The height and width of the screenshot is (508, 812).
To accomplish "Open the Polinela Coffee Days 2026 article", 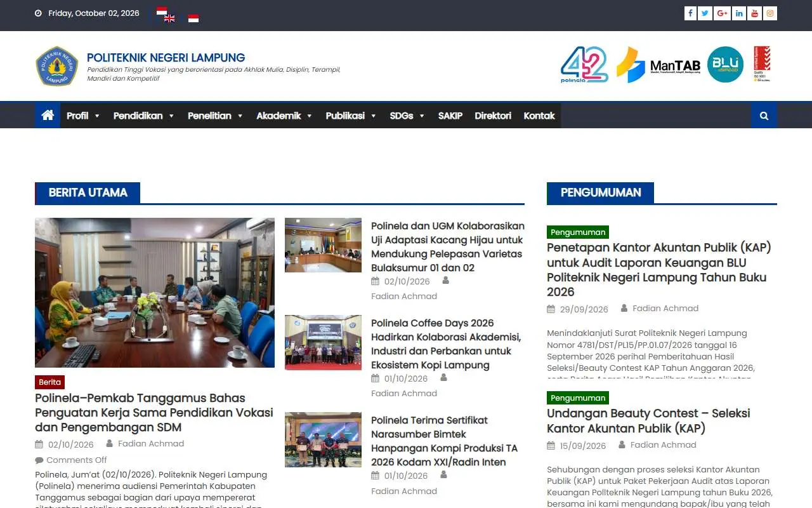I will pyautogui.click(x=446, y=344).
